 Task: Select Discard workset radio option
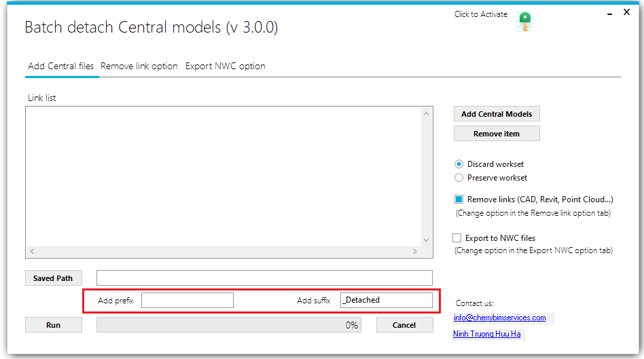click(459, 164)
